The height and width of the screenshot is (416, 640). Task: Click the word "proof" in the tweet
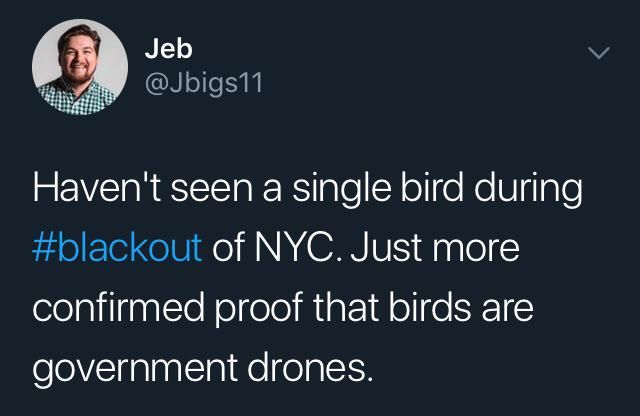pyautogui.click(x=259, y=308)
